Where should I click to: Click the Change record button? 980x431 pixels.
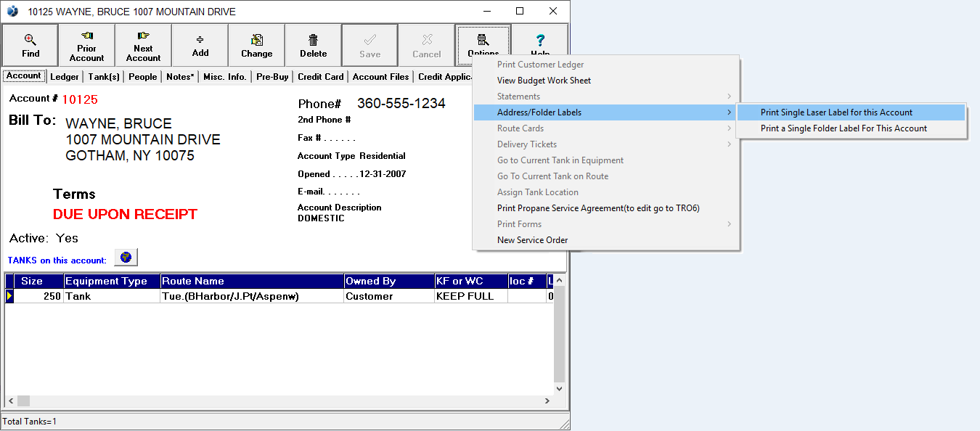pos(257,45)
